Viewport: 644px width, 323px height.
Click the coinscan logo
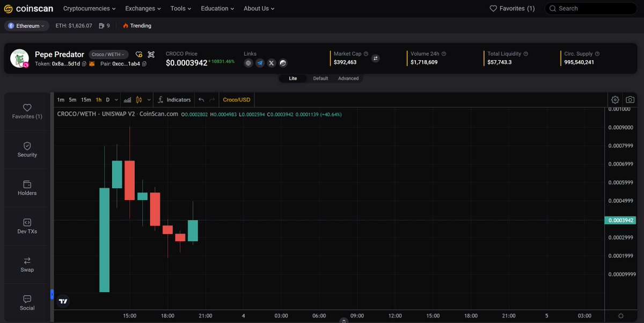(28, 9)
